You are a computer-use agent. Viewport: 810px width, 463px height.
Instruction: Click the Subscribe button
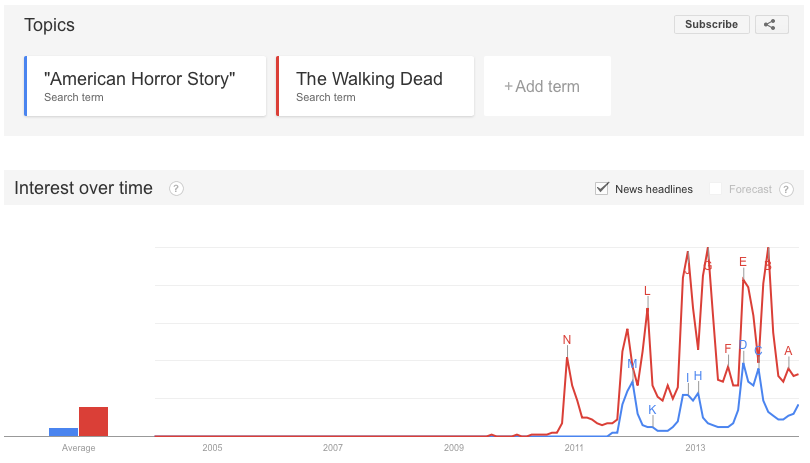(711, 24)
